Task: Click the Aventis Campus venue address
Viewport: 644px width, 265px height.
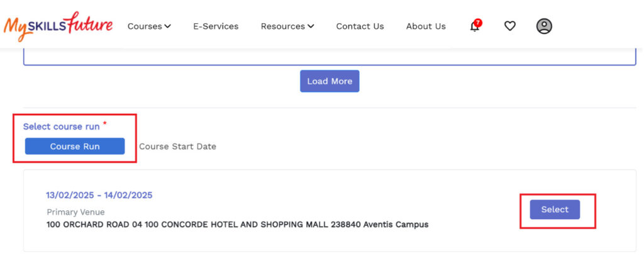Action: tap(237, 225)
